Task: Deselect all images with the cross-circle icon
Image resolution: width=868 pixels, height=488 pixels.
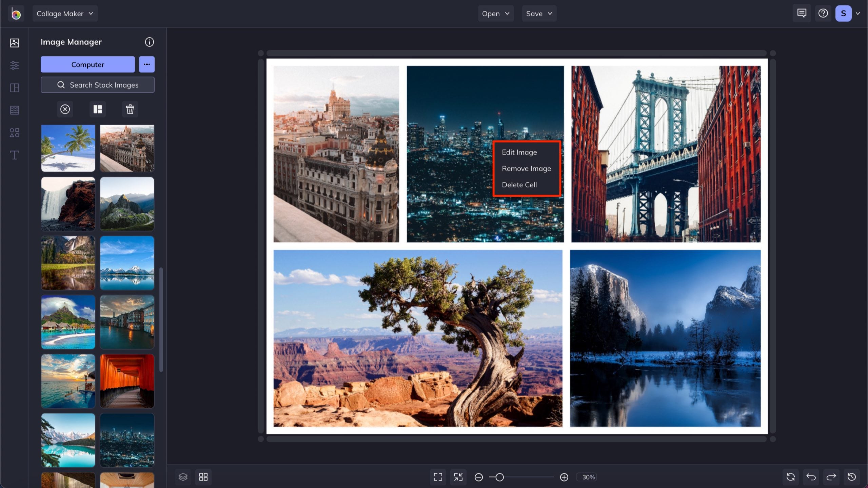Action: pyautogui.click(x=65, y=109)
